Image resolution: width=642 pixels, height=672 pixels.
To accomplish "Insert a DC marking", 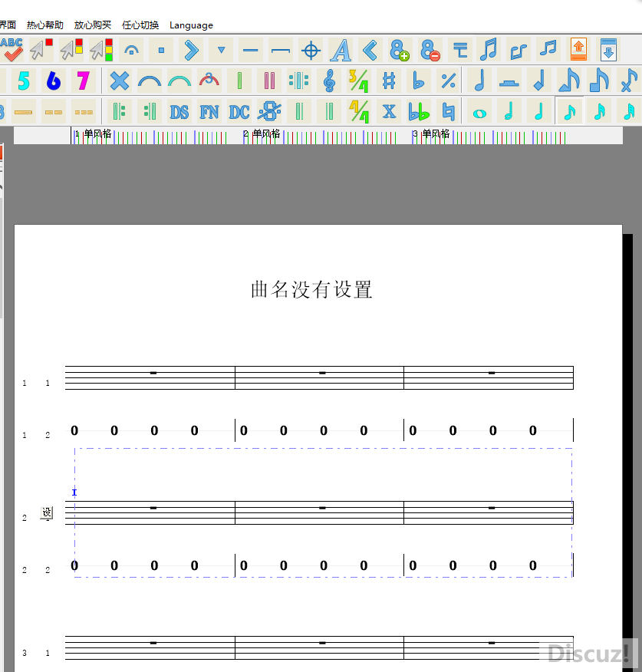I will (239, 112).
